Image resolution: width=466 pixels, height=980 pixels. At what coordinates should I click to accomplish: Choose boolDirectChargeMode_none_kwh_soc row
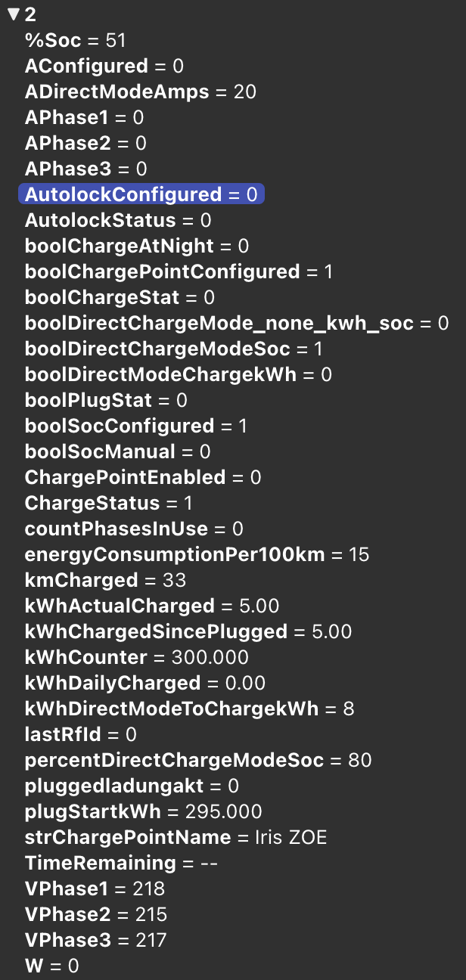click(x=236, y=324)
